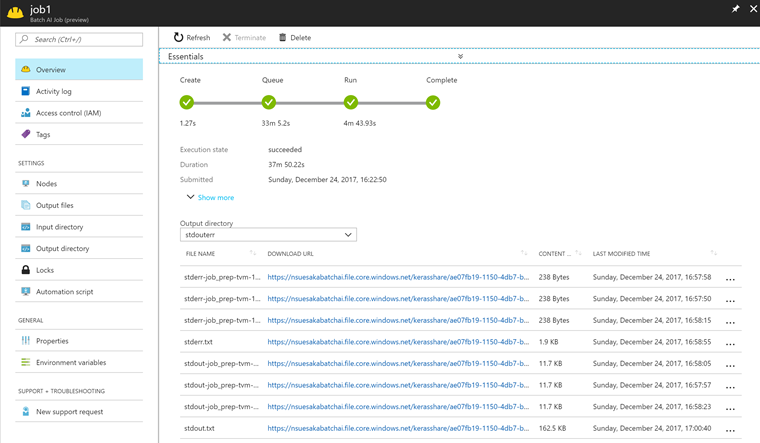This screenshot has width=760, height=443.
Task: Open the ellipsis menu for stdout.txt row
Action: (x=730, y=430)
